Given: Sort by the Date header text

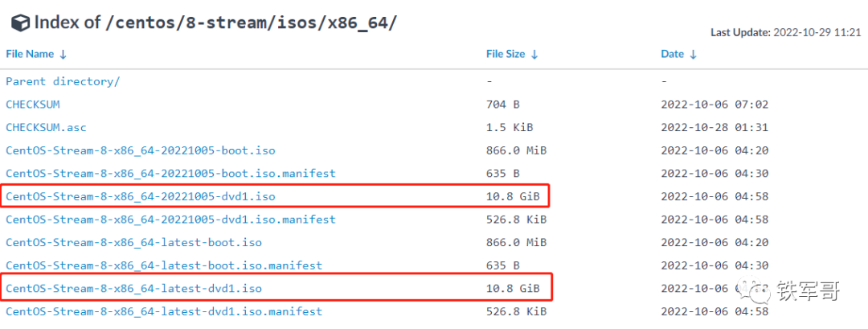Looking at the screenshot, I should pos(672,55).
